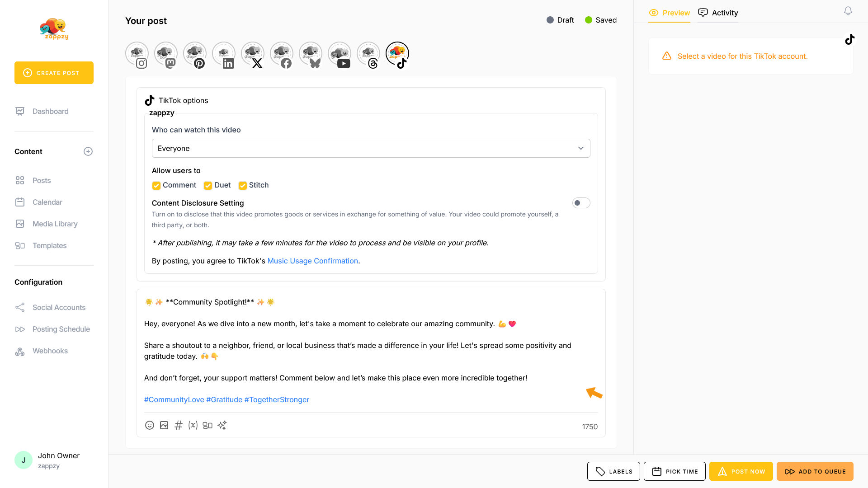Viewport: 868px width, 488px height.
Task: Open Media Library in sidebar
Action: (55, 224)
